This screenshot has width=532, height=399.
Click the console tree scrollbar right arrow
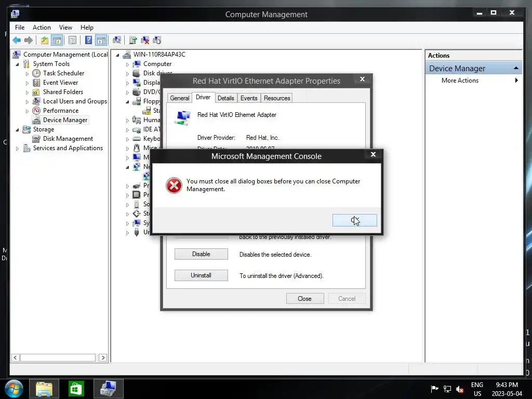103,357
